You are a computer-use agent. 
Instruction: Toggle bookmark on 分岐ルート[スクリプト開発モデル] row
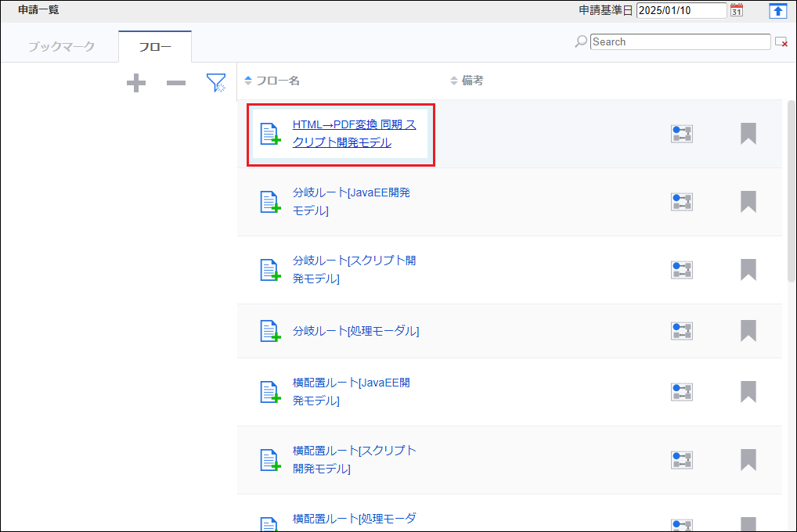coord(748,270)
